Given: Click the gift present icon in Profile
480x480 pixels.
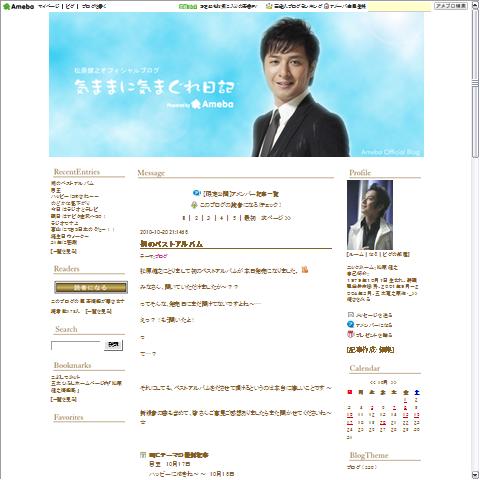Looking at the screenshot, I should pos(350,334).
